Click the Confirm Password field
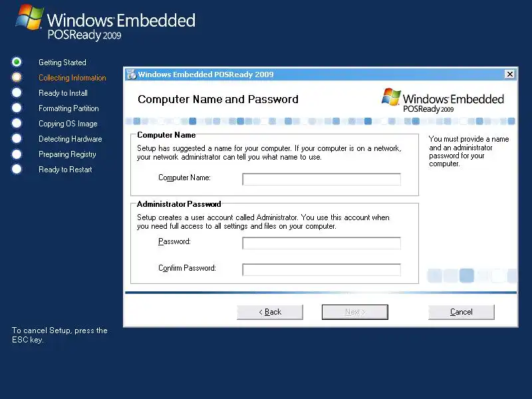Screen dimensions: 532x399 pyautogui.click(x=321, y=270)
